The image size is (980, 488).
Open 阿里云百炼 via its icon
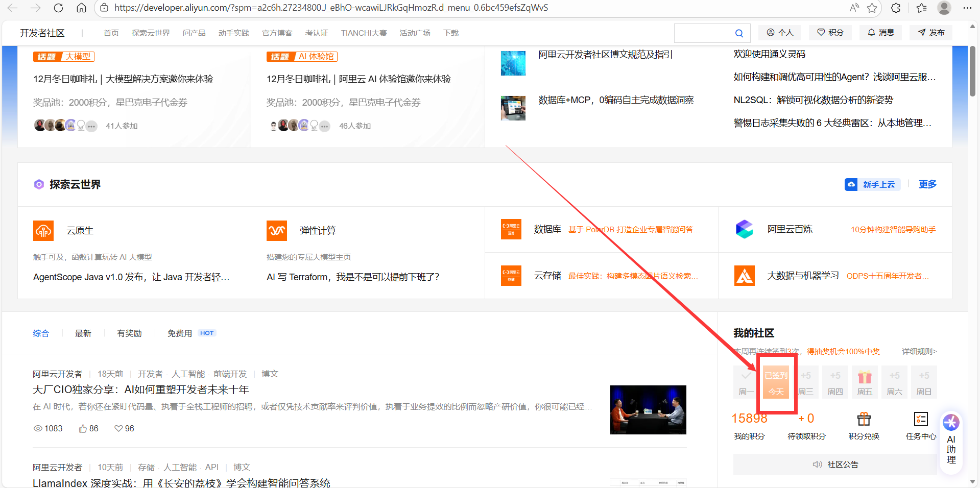click(x=744, y=229)
